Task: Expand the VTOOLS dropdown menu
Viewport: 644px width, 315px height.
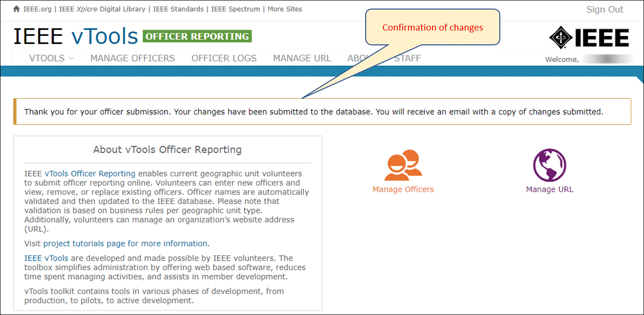Action: tap(52, 58)
